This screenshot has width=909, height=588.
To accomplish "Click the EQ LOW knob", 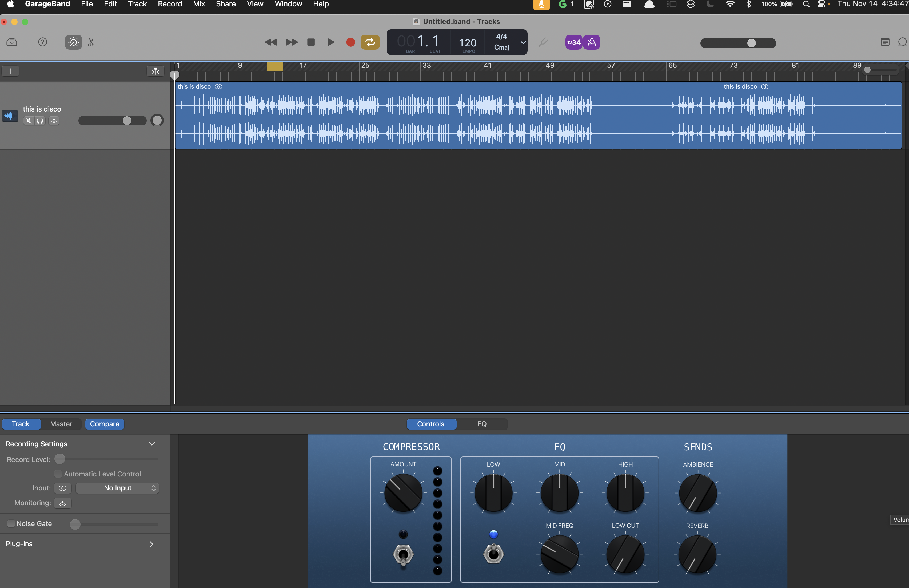I will (x=493, y=493).
